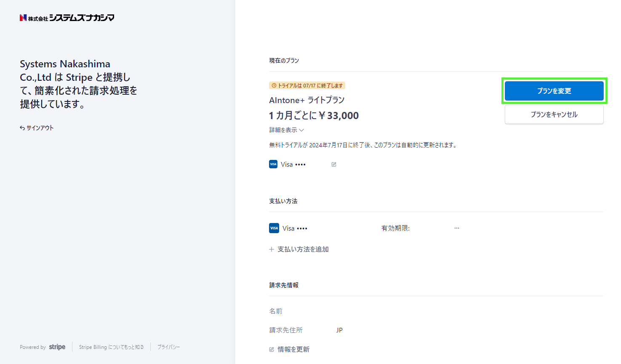The image size is (621, 364).
Task: Open the プライバシー footer link
Action: click(x=168, y=347)
